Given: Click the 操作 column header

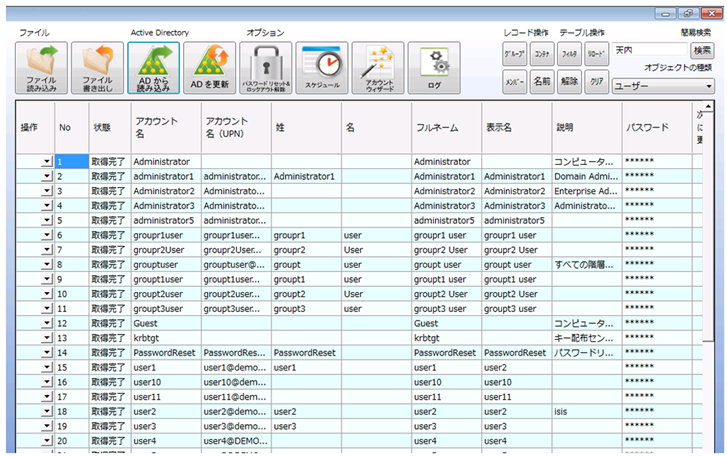Looking at the screenshot, I should pos(35,127).
